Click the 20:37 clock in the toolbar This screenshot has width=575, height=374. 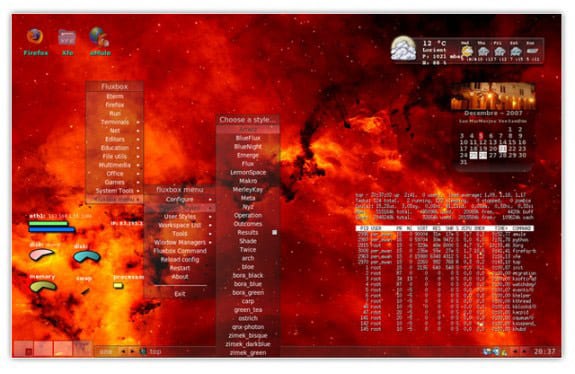point(544,351)
